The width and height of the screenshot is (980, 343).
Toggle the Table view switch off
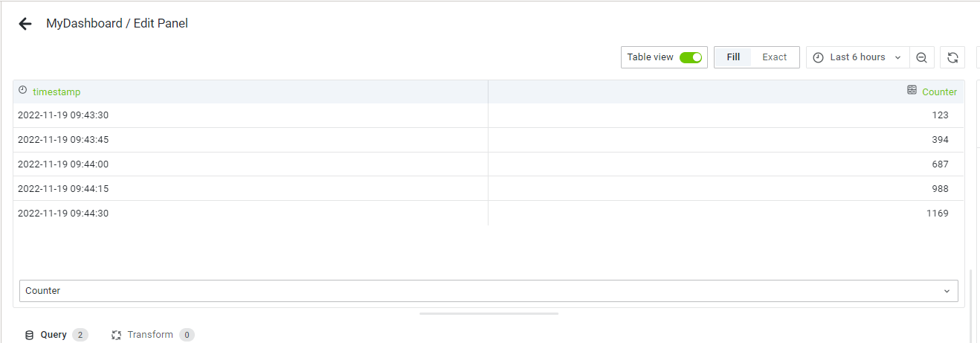coord(691,57)
